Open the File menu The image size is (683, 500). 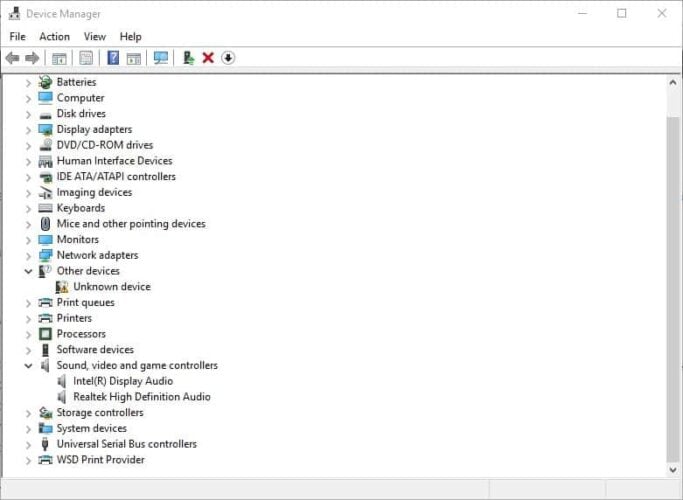pos(17,37)
